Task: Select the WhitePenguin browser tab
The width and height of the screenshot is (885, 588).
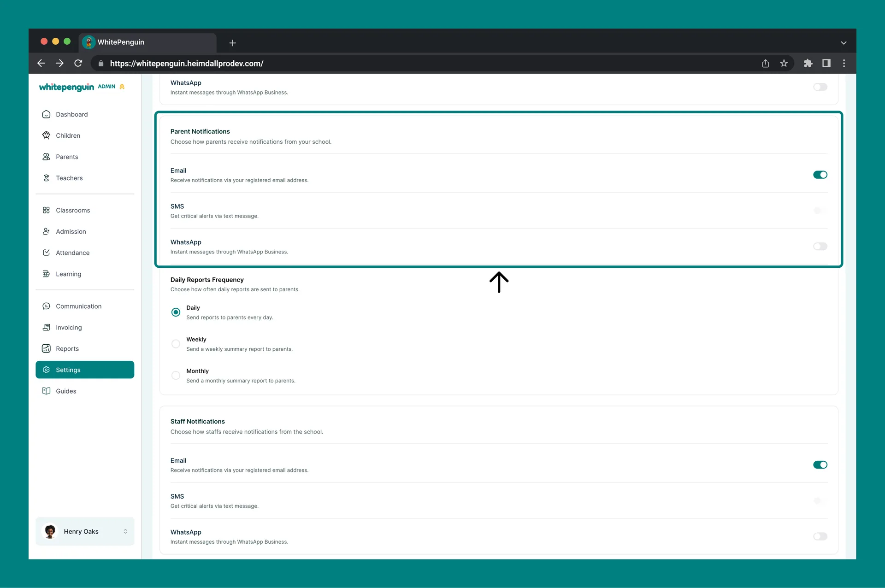Action: pos(147,42)
